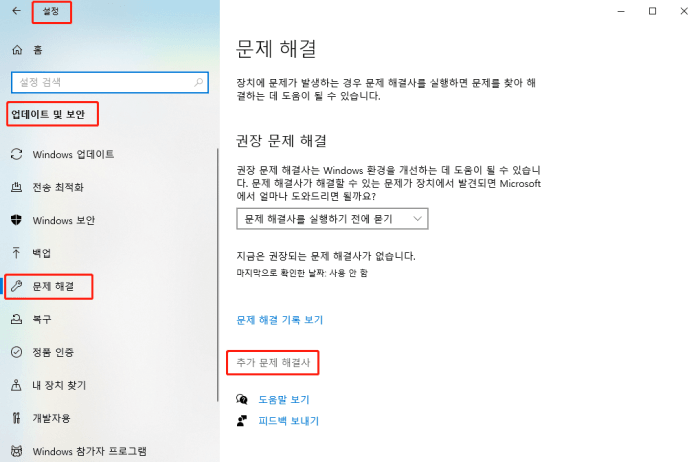Screen dimensions: 700x462
Task: Select 전송 최적화 in the sidebar
Action: (58, 187)
